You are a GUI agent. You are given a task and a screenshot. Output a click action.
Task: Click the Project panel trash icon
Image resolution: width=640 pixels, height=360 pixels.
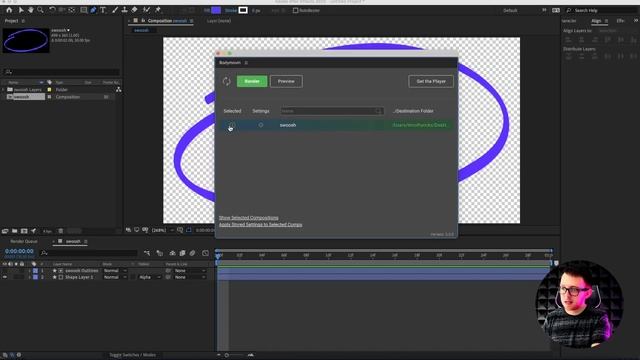click(x=60, y=231)
